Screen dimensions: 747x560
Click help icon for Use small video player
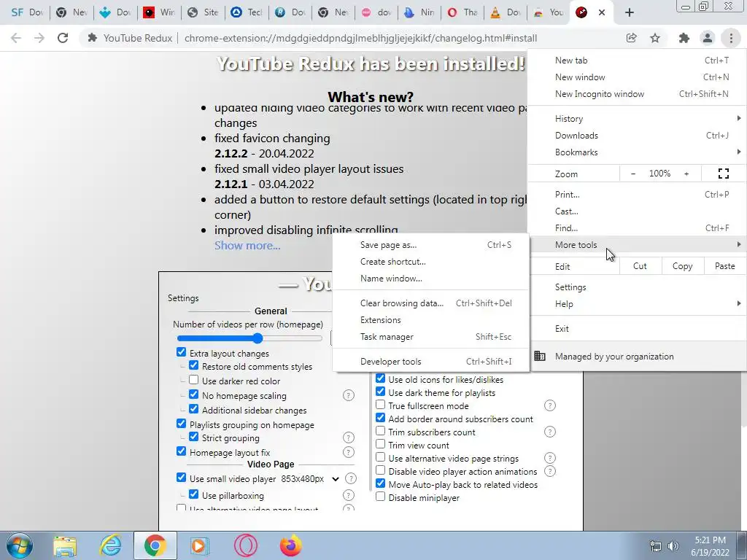pyautogui.click(x=351, y=478)
